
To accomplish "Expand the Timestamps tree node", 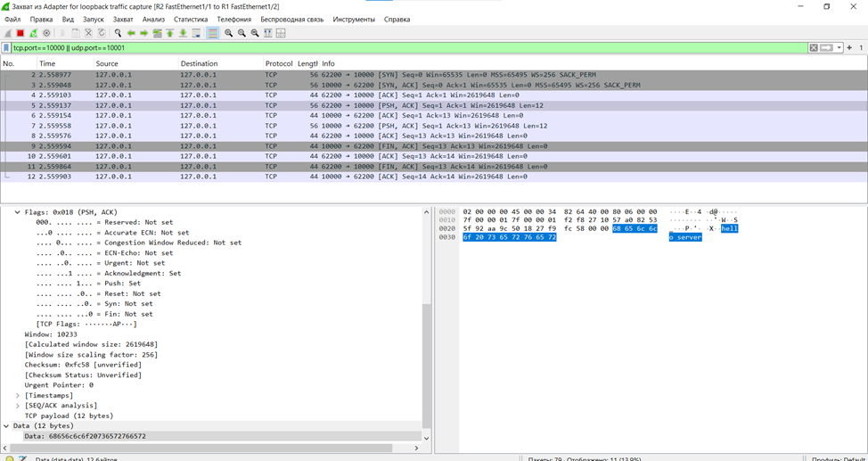I will tap(18, 395).
